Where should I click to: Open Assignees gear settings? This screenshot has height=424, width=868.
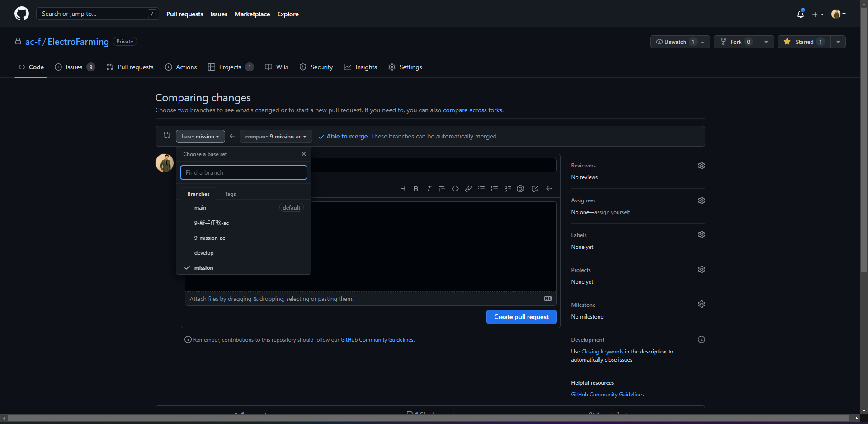[x=702, y=200]
